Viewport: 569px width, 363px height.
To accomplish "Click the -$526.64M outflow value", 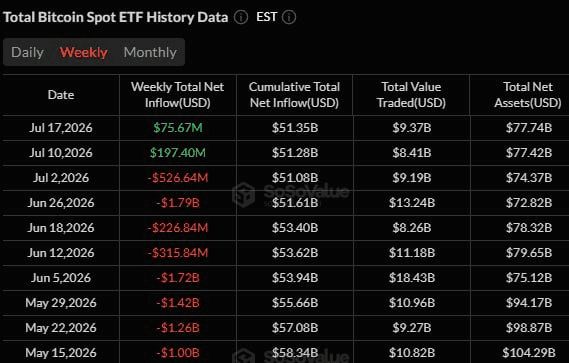I will click(x=178, y=178).
